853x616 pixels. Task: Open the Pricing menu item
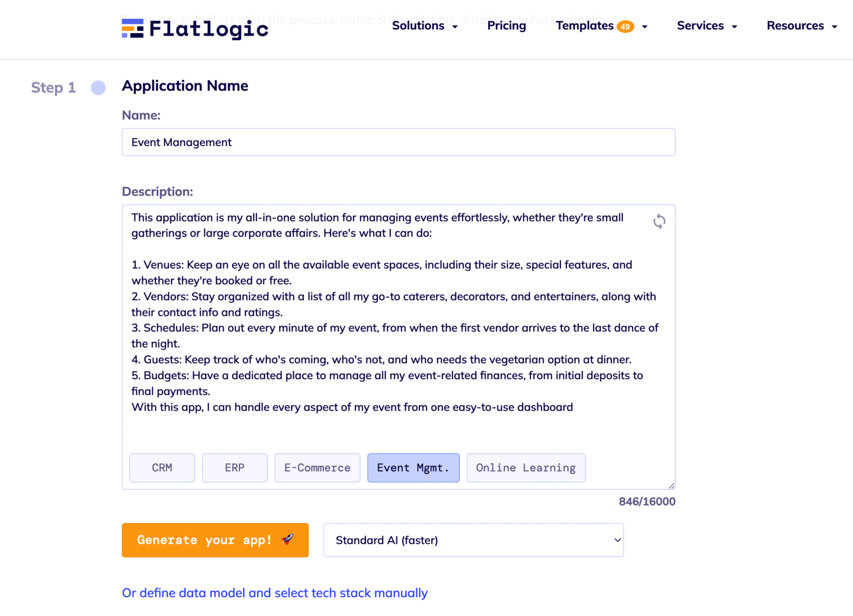[506, 26]
